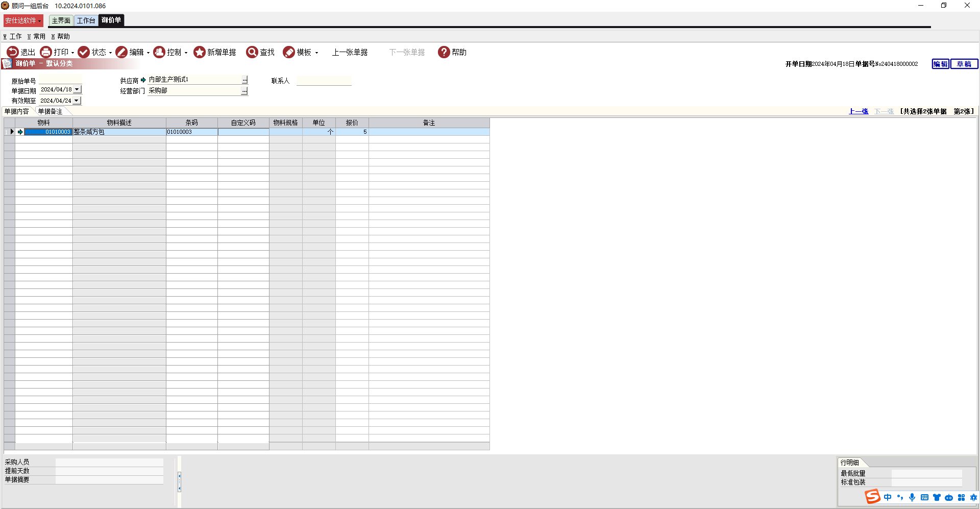Open the 单据日期 date dropdown arrow
980x509 pixels.
[x=77, y=89]
